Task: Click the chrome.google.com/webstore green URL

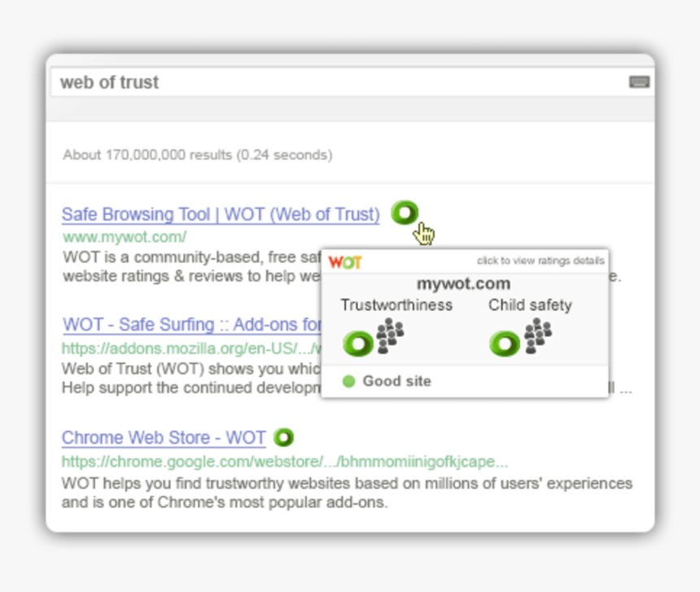Action: coord(285,461)
